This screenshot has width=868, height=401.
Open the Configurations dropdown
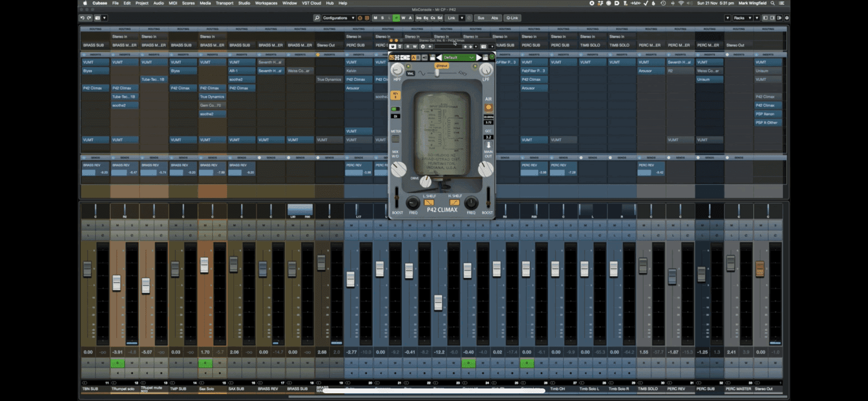click(340, 18)
